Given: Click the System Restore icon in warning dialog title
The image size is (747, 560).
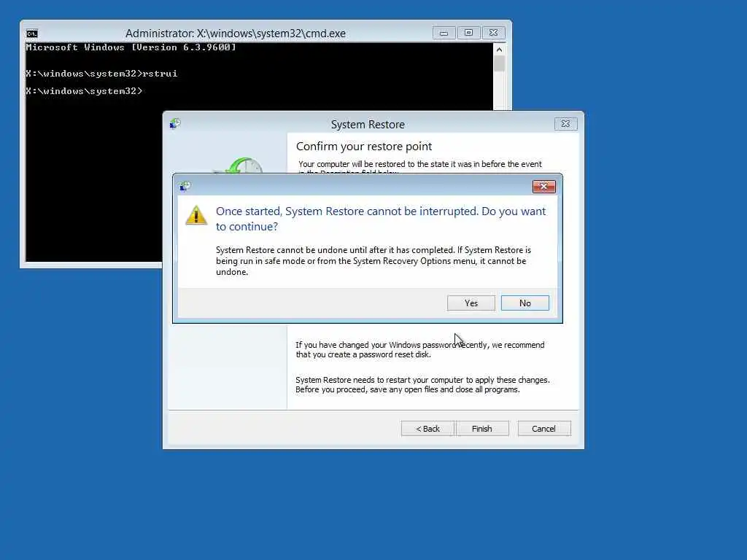Looking at the screenshot, I should tap(185, 186).
